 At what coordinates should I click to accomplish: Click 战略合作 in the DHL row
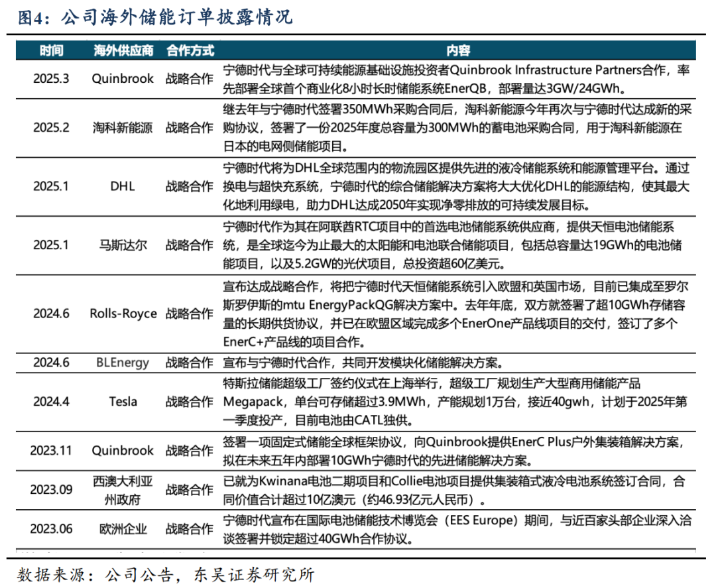click(x=190, y=186)
